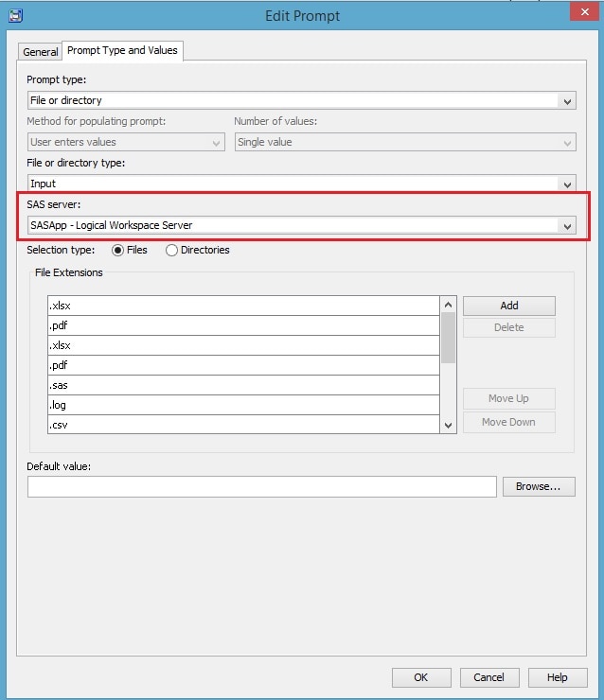Choose the Directories radio button

[x=171, y=251]
